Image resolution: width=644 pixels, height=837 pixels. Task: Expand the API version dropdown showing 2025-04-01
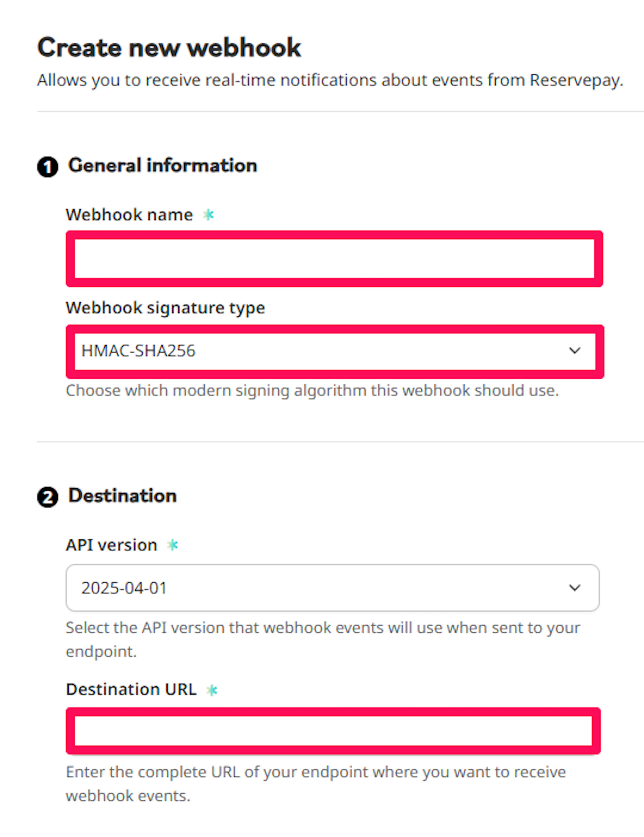click(332, 588)
